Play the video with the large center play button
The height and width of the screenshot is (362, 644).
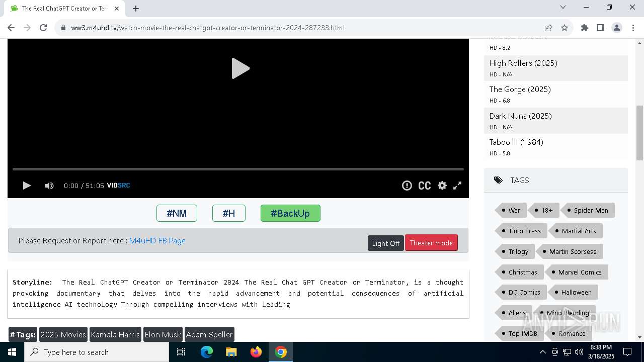click(x=240, y=68)
